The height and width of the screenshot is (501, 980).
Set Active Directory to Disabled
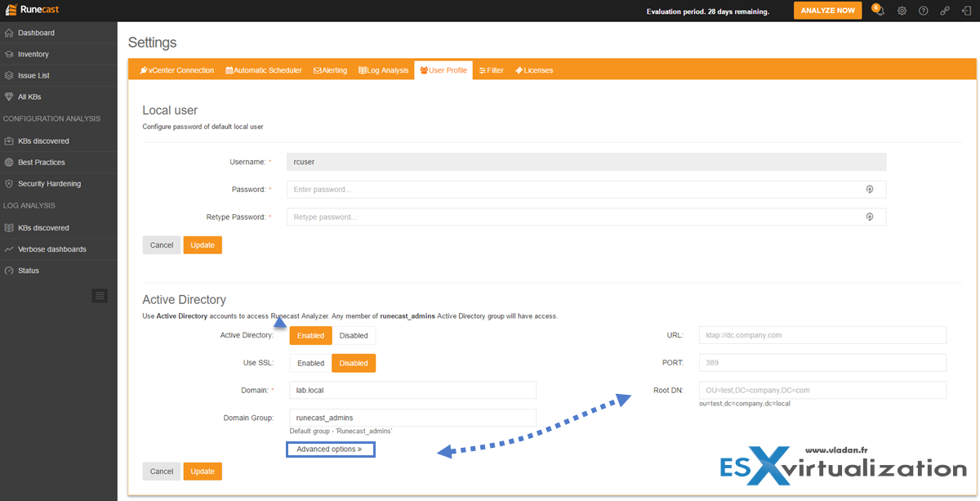354,335
